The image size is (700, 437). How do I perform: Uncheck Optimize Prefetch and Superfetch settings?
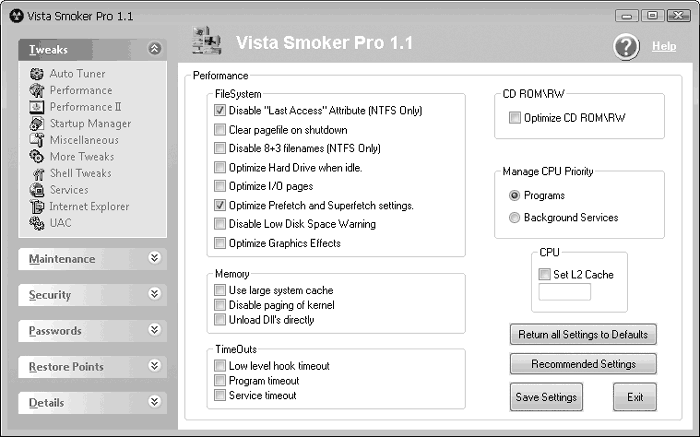point(220,205)
